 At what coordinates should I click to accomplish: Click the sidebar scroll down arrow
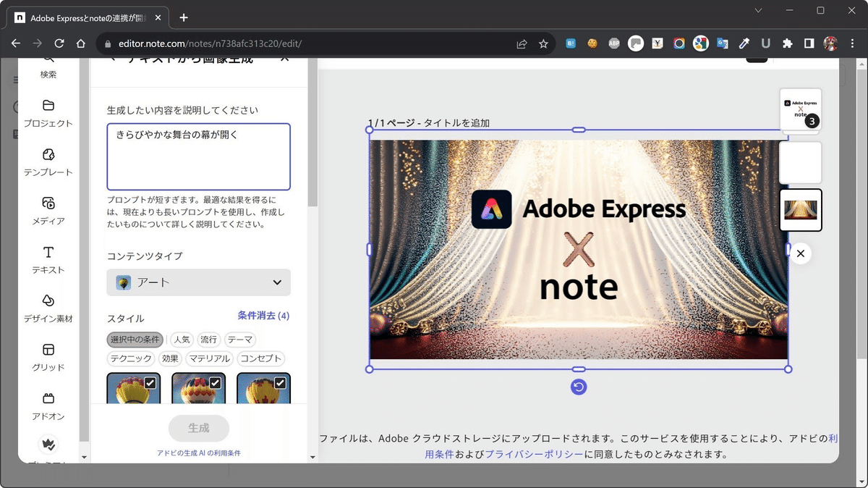[84, 458]
